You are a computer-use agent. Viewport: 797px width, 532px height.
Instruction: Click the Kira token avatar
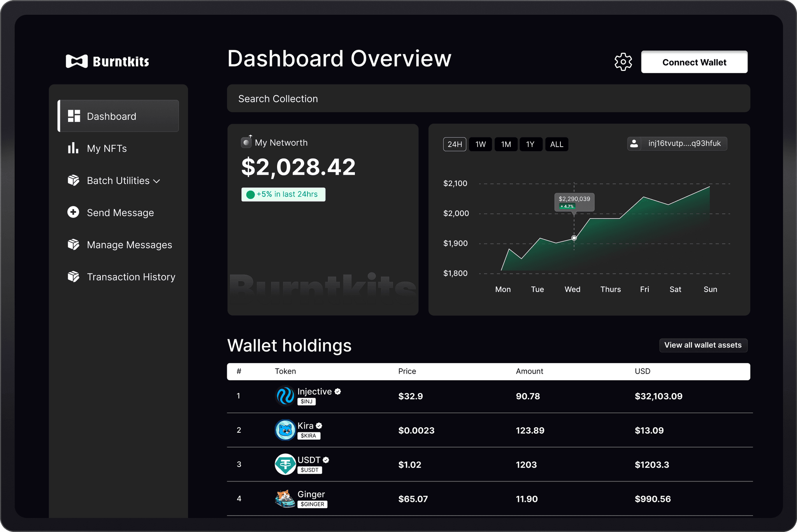pos(285,430)
